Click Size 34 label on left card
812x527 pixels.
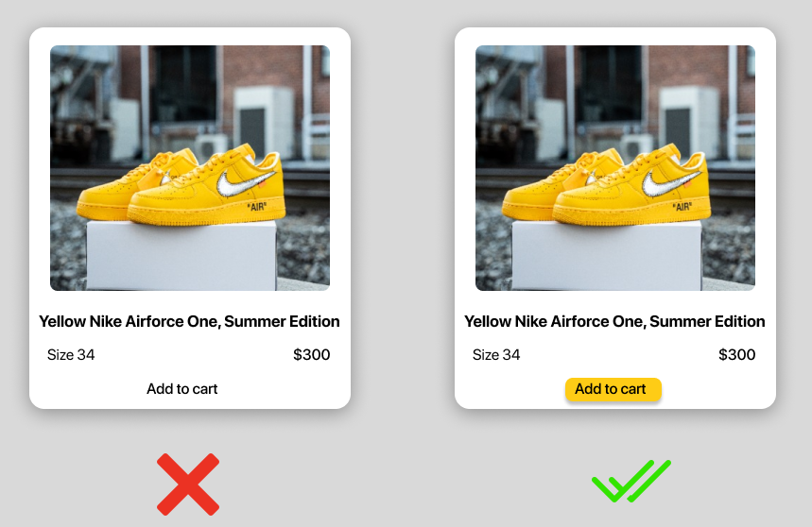click(x=71, y=355)
